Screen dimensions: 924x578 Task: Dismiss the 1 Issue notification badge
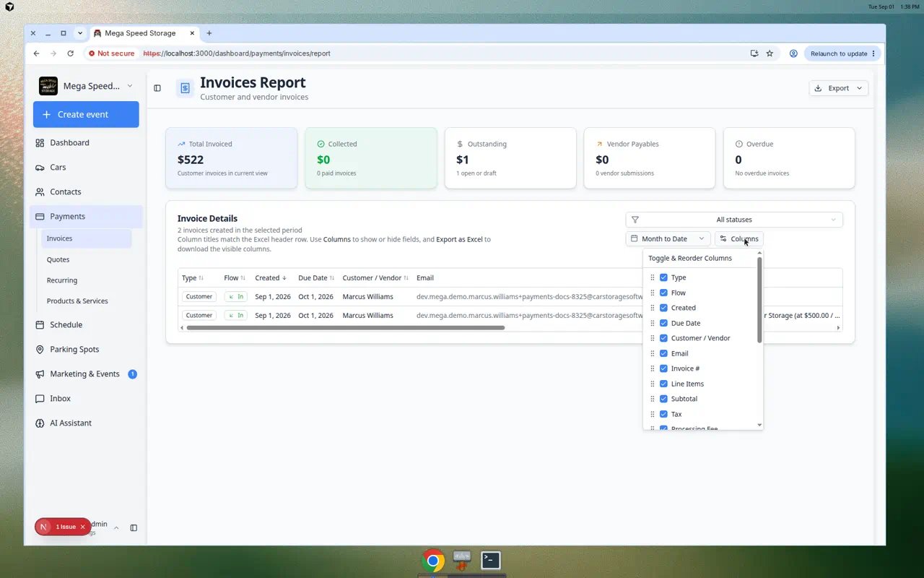coord(82,527)
